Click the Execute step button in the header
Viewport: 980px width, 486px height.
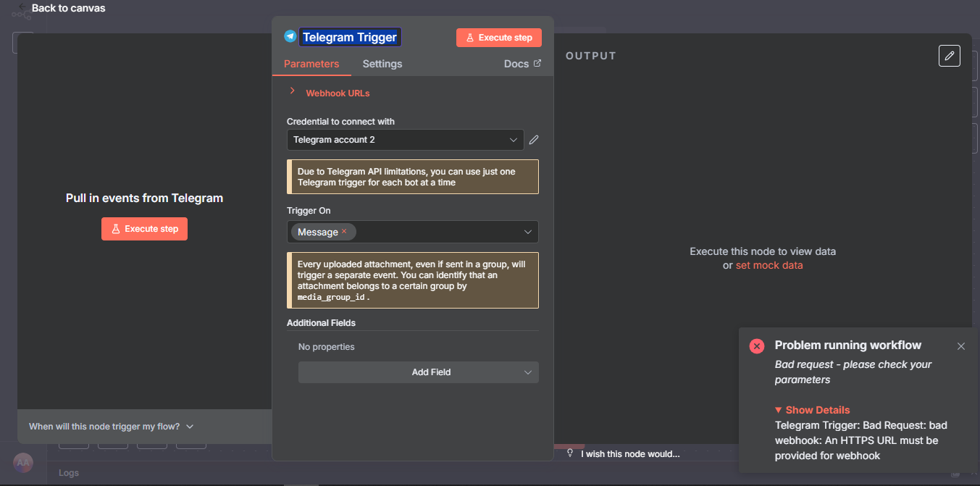tap(498, 37)
